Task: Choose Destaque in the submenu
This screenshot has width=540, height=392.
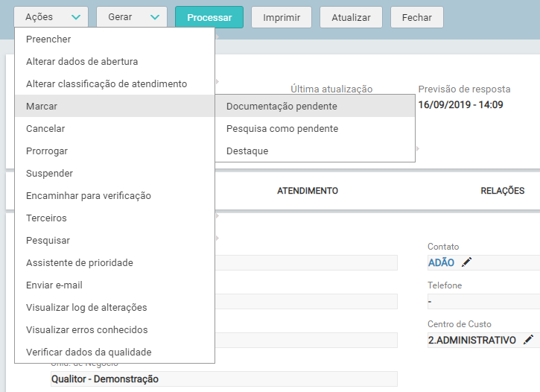Action: 315,151
